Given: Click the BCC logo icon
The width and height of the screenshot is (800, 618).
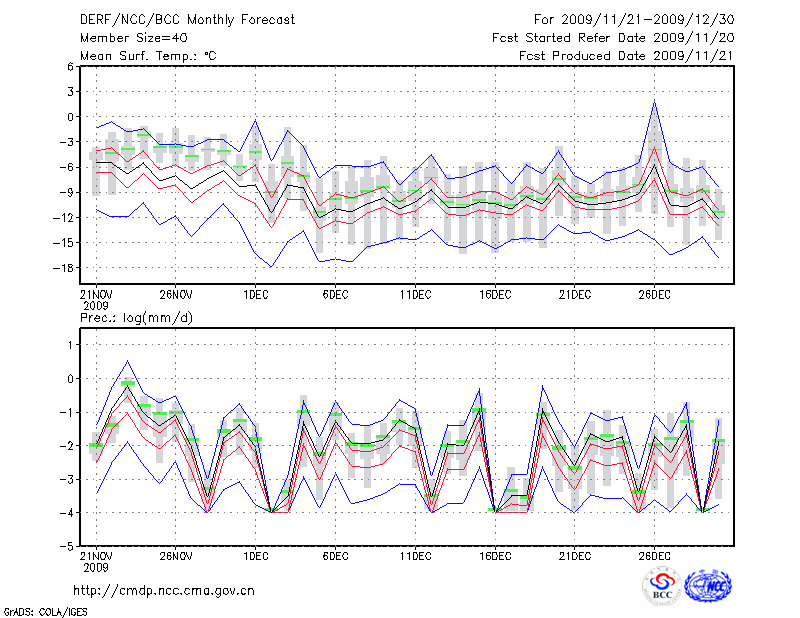Looking at the screenshot, I should (661, 586).
